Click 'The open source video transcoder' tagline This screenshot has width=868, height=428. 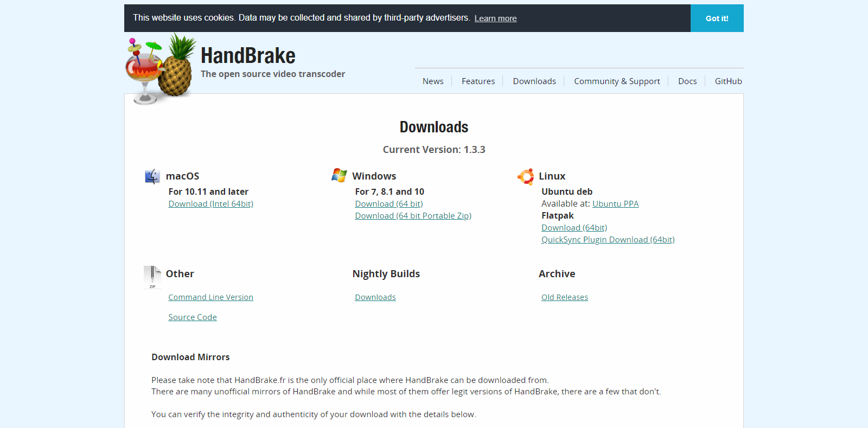point(272,74)
